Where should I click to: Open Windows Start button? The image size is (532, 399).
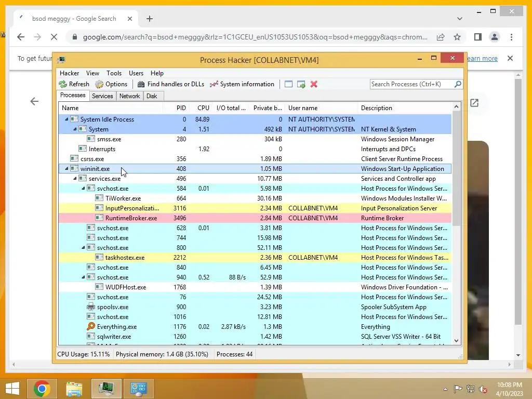[12, 389]
